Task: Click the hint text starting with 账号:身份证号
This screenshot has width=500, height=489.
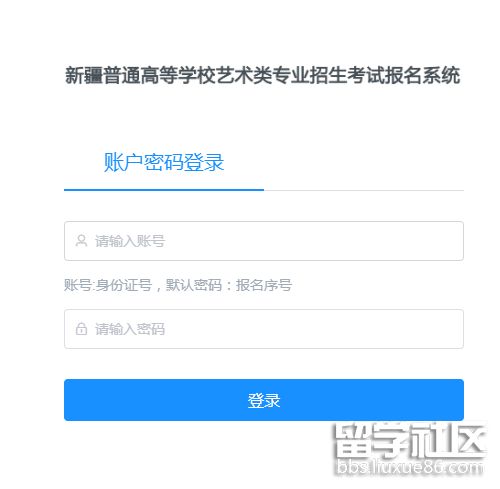Action: tap(178, 285)
